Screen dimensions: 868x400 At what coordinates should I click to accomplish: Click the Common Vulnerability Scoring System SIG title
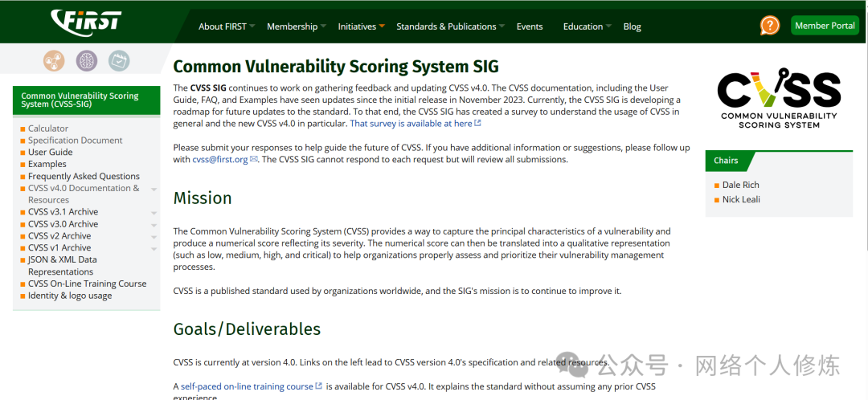click(x=336, y=67)
